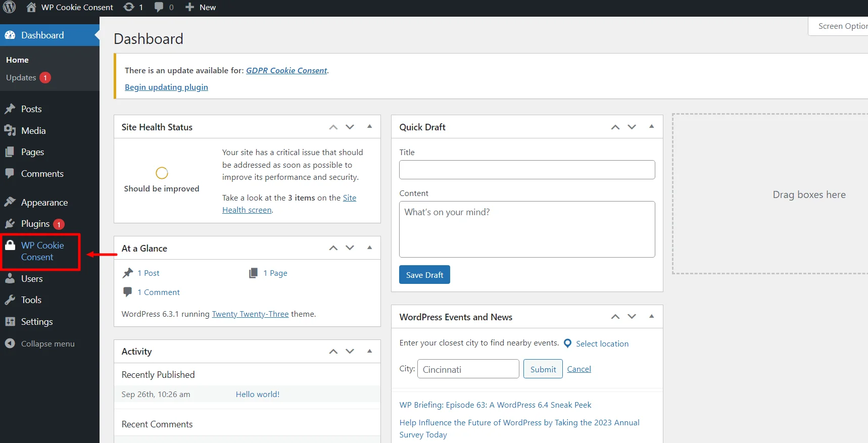868x443 pixels.
Task: Collapse the At a Glance panel
Action: coord(369,248)
